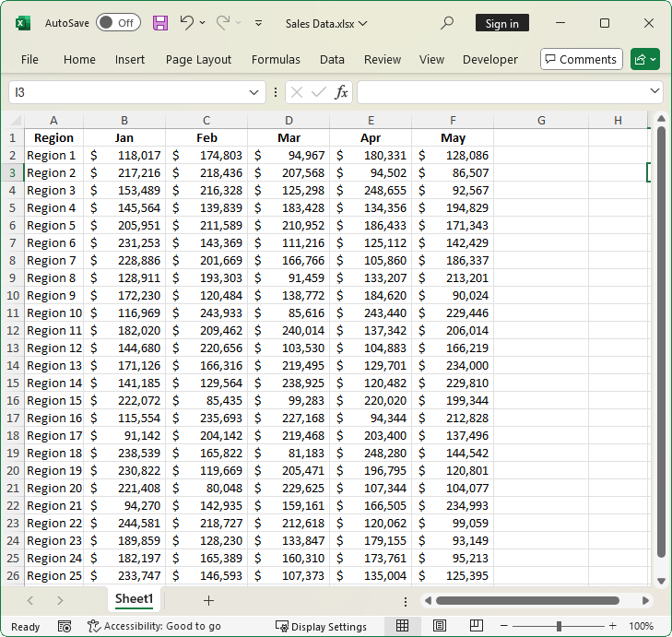Click the sheet tab bar splitter dots

click(x=405, y=601)
